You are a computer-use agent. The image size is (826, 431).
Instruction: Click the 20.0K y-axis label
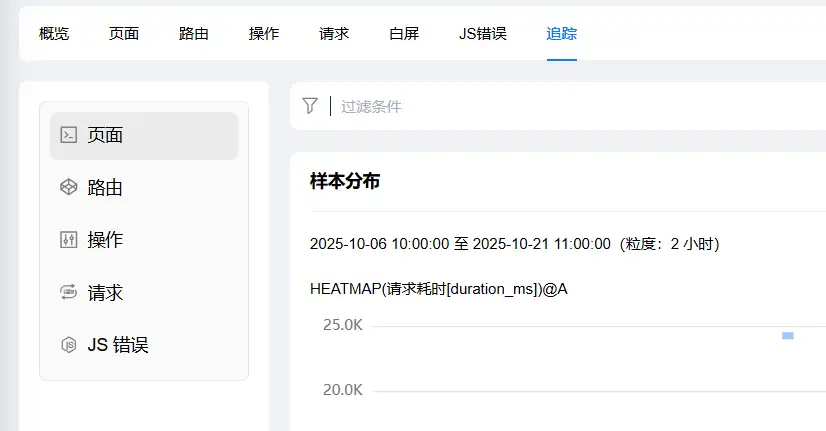(342, 390)
